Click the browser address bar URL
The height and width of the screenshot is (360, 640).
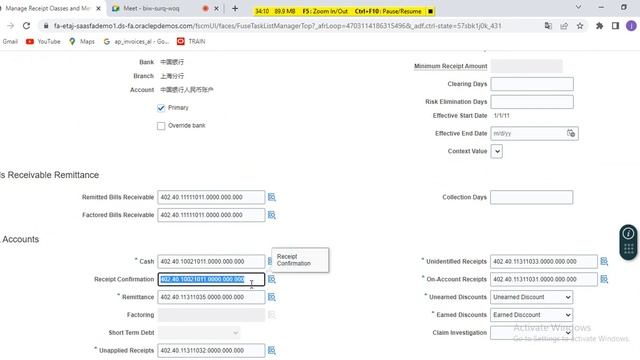pos(278,26)
